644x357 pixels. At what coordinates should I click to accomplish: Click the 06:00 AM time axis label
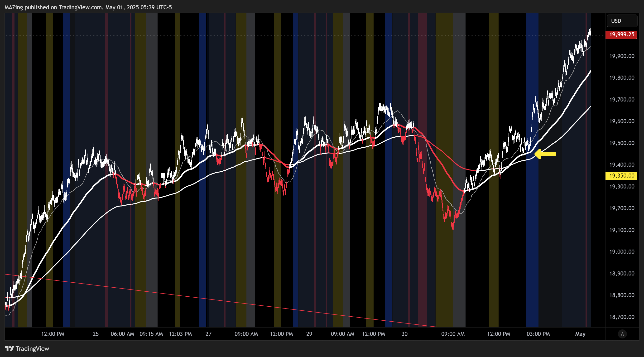[x=122, y=334]
